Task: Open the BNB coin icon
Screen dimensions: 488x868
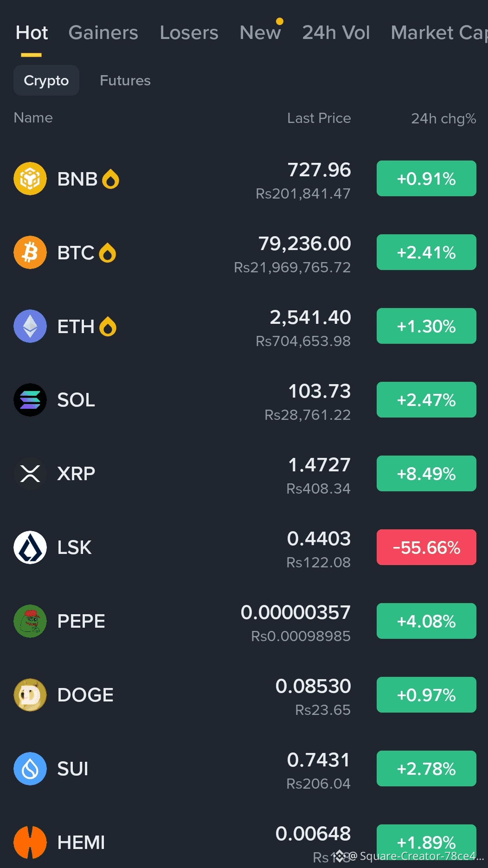Action: click(x=30, y=179)
